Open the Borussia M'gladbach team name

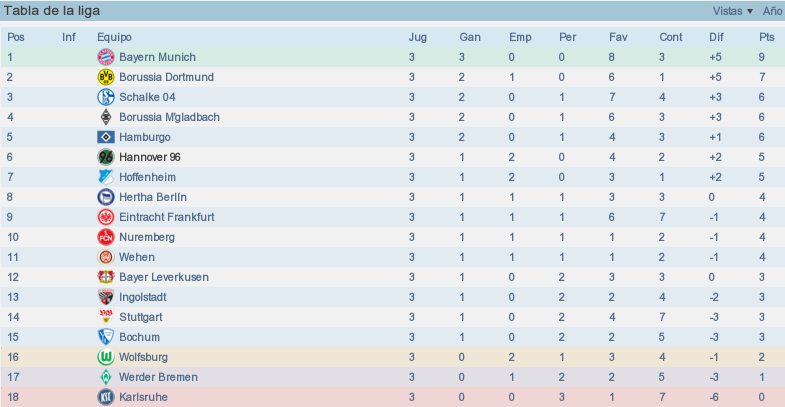pyautogui.click(x=169, y=117)
